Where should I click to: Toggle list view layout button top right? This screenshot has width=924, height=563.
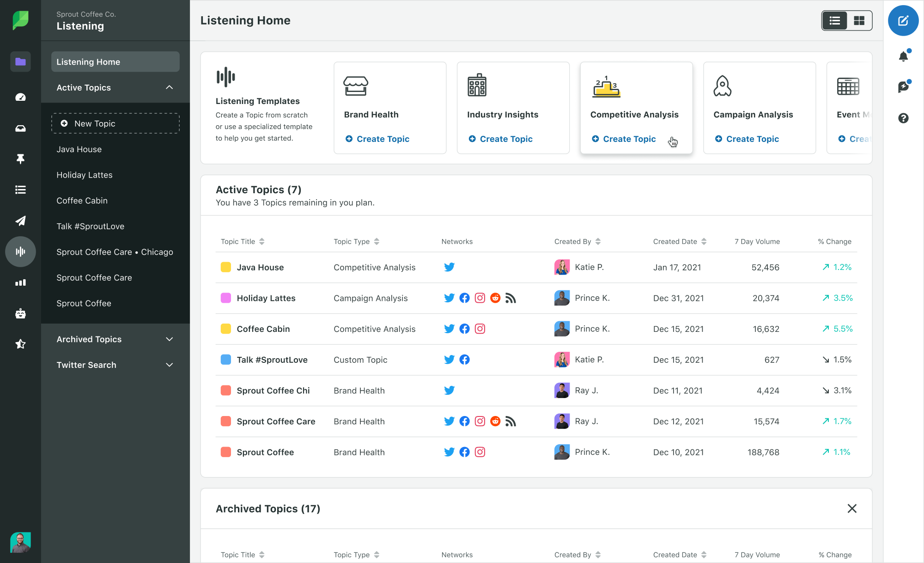point(836,20)
